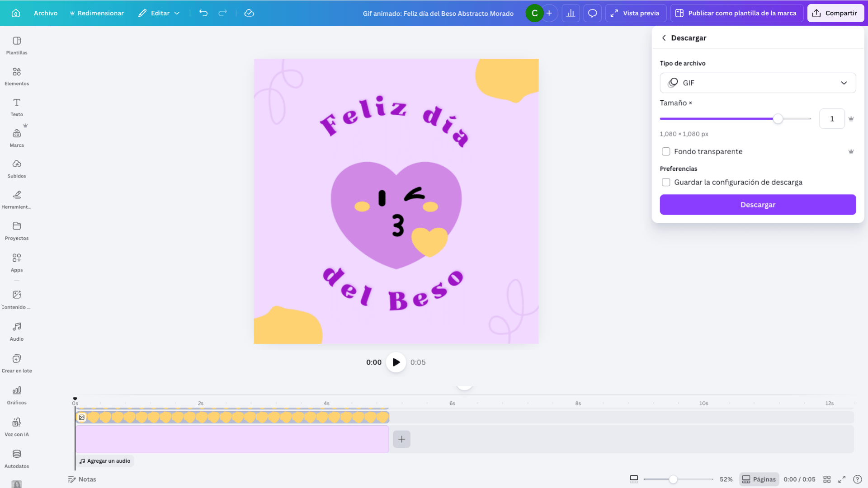Open the Contenido sidebar panel

(x=17, y=300)
